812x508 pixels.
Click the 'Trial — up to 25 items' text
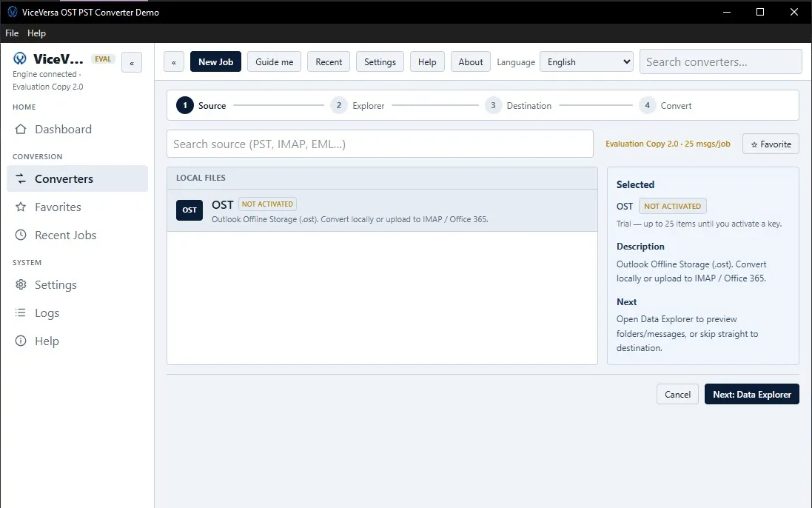tap(699, 224)
